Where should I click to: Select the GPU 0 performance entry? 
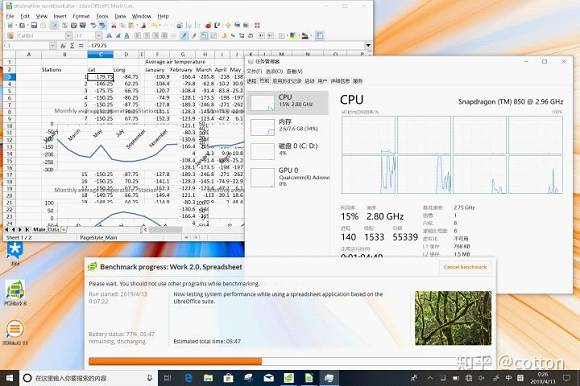289,177
